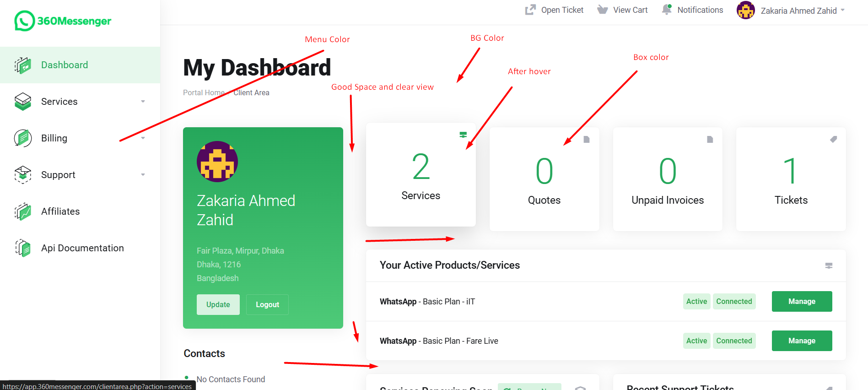Click the Api Documentation sidebar icon
The image size is (868, 390).
coord(23,248)
